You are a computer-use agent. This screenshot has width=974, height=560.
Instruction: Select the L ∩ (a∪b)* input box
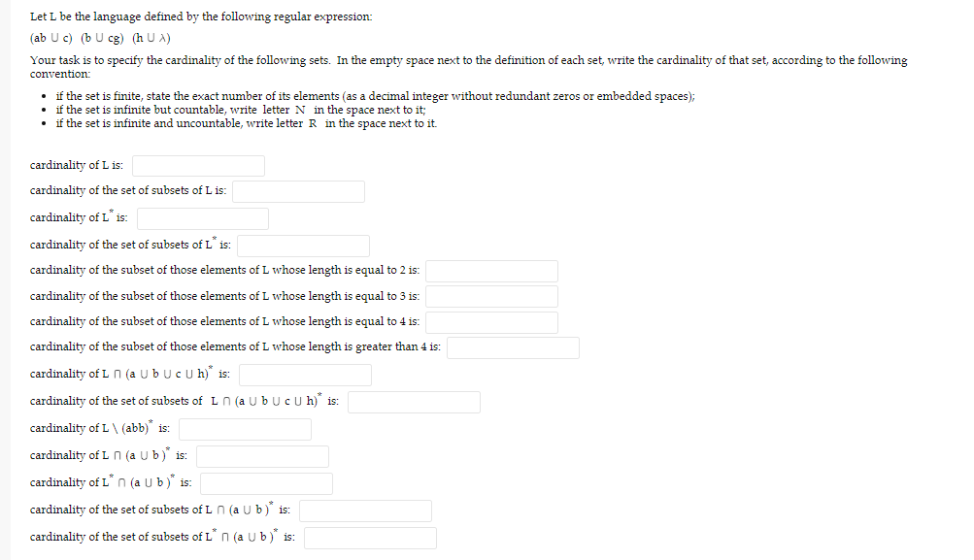(261, 455)
